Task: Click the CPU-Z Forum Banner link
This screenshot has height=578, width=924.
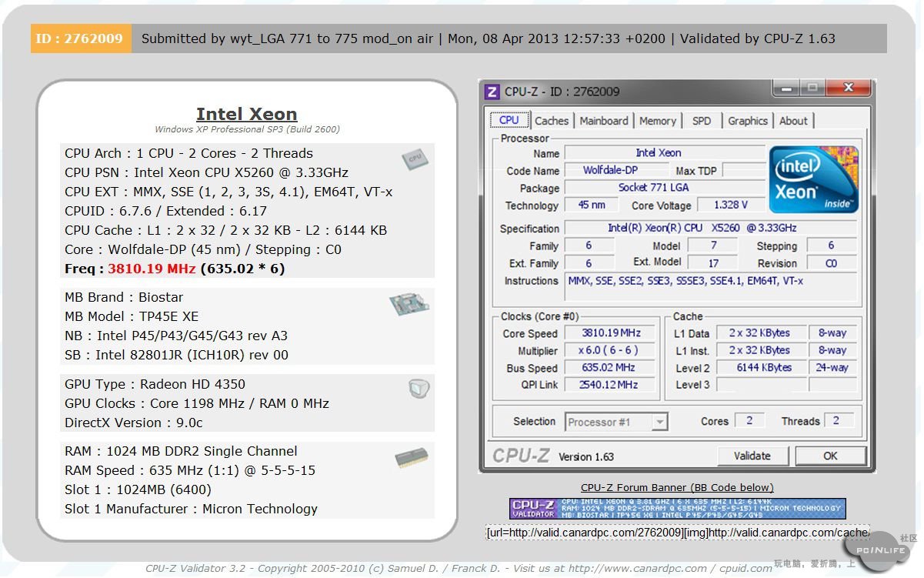Action: pyautogui.click(x=677, y=487)
